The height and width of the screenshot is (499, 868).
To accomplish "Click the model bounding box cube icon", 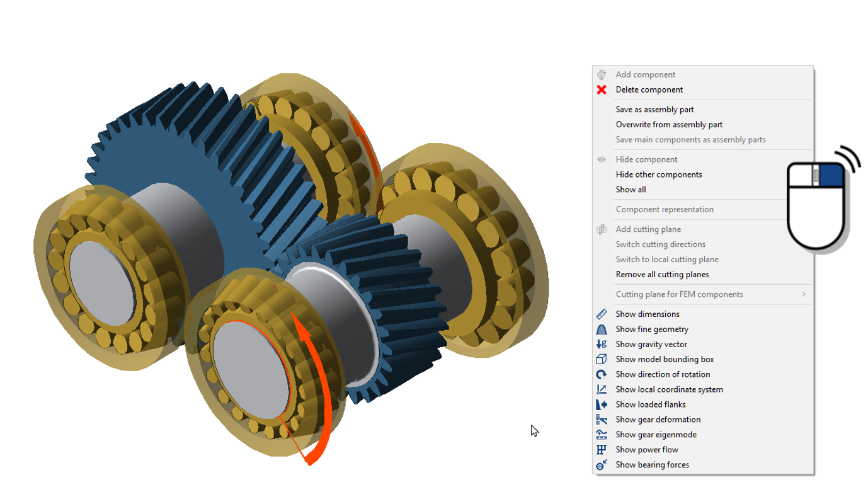I will (x=602, y=360).
